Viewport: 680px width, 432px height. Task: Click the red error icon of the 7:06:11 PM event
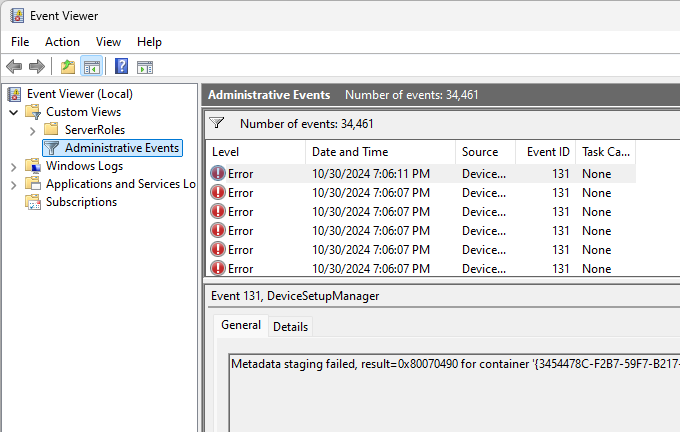tap(218, 173)
